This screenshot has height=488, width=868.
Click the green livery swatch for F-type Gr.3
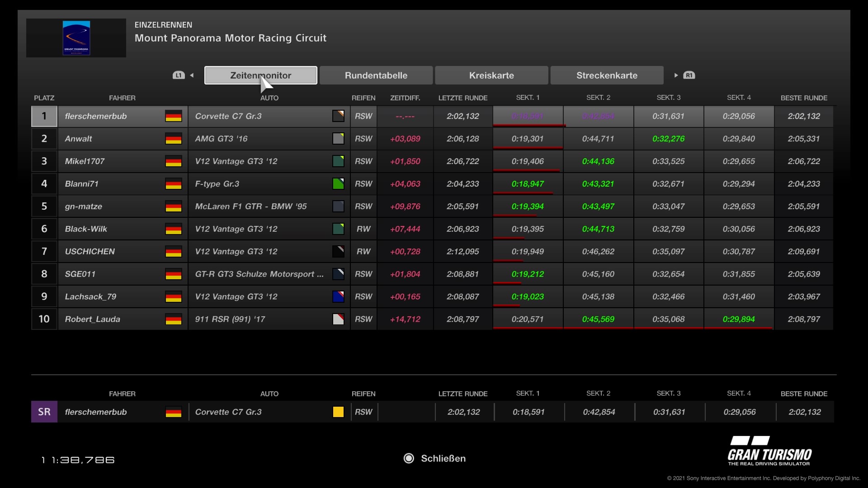[338, 184]
